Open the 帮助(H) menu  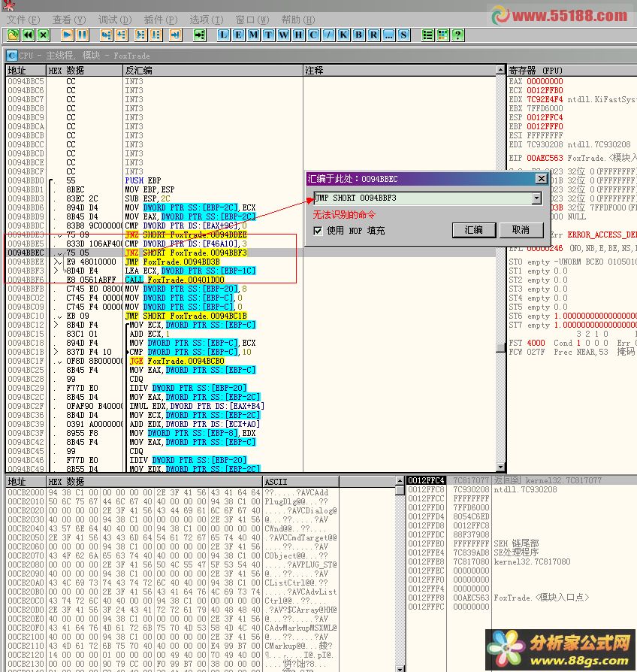point(298,20)
